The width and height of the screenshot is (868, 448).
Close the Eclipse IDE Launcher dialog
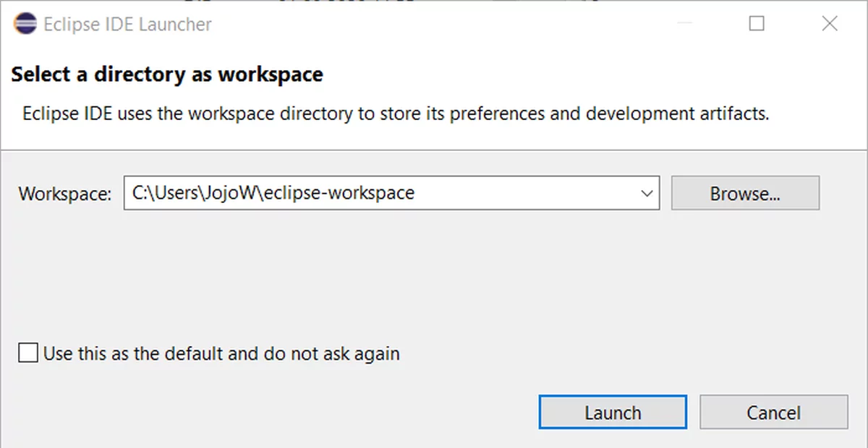pyautogui.click(x=830, y=24)
